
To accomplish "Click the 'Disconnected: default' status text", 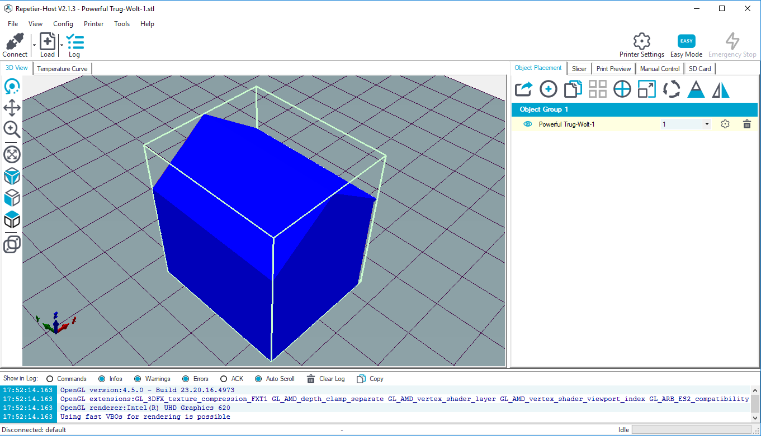I will (x=33, y=430).
